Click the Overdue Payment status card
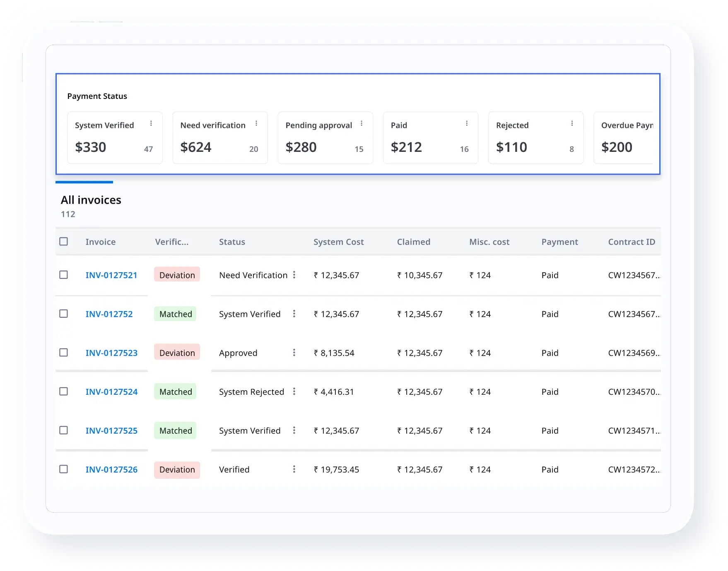Image resolution: width=728 pixels, height=571 pixels. pos(624,138)
